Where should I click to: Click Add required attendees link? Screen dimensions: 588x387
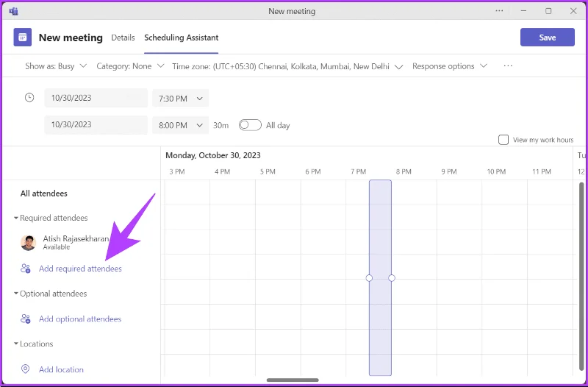(x=80, y=269)
